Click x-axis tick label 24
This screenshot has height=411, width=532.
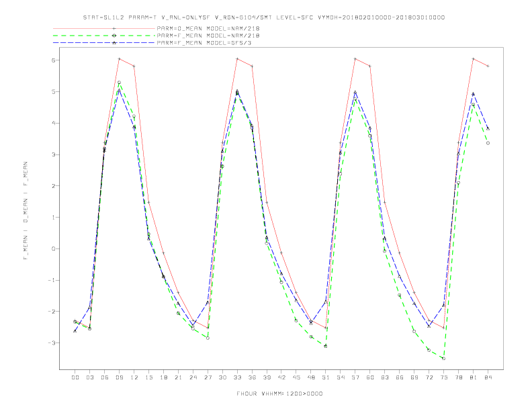(x=193, y=377)
